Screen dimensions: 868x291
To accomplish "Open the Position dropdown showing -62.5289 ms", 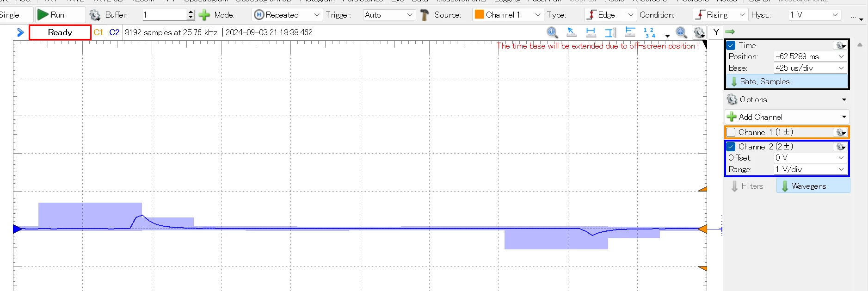I will 810,56.
